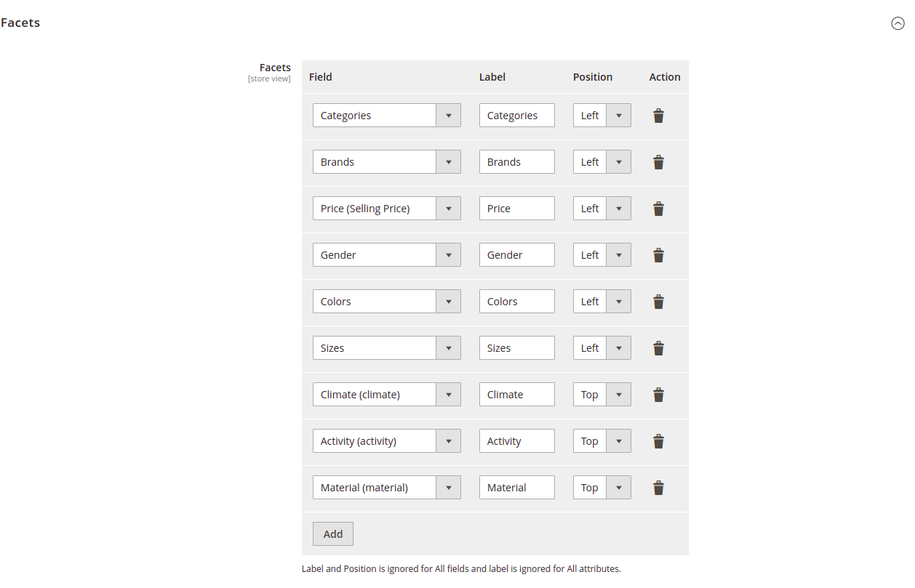This screenshot has height=588, width=915.
Task: Open the Categories field dropdown
Action: (449, 115)
